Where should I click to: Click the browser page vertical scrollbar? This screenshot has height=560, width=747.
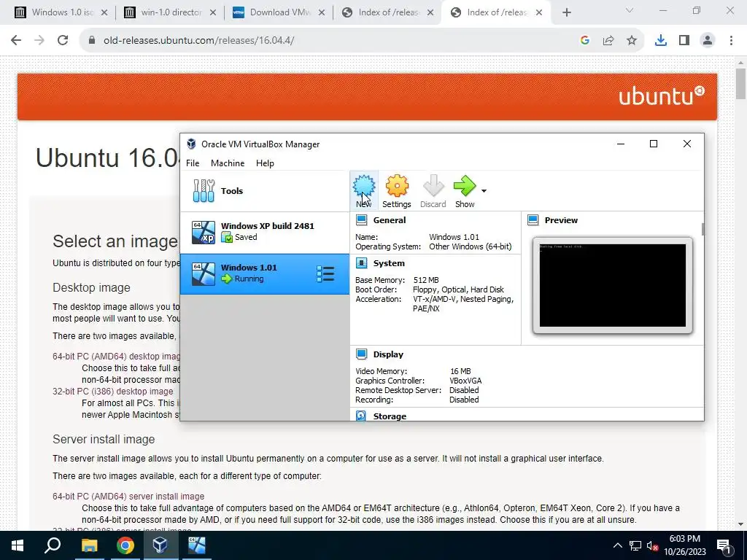(741, 84)
